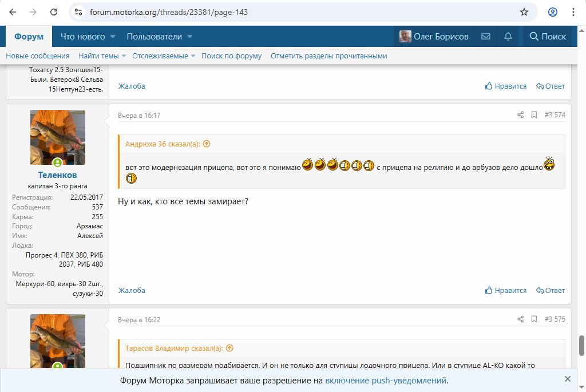Open Новые сообщения menu item
Viewport: 586px width, 392px height.
[x=38, y=56]
